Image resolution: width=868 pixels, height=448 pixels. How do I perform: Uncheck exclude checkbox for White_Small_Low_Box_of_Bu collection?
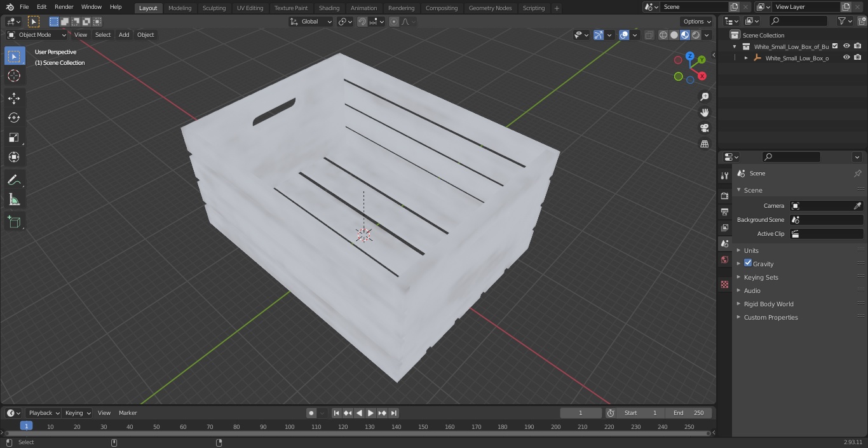pyautogui.click(x=835, y=46)
